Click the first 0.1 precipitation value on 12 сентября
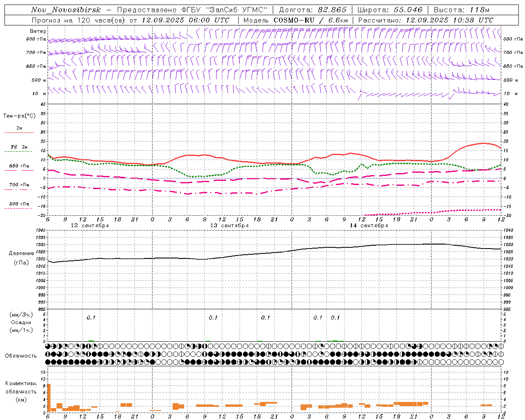525x420 pixels. point(91,317)
